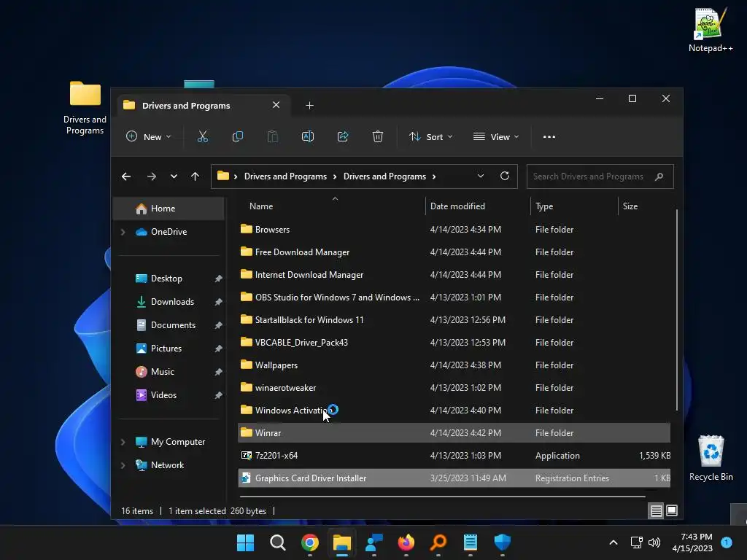The image size is (747, 560).
Task: Open the View dropdown
Action: point(496,136)
